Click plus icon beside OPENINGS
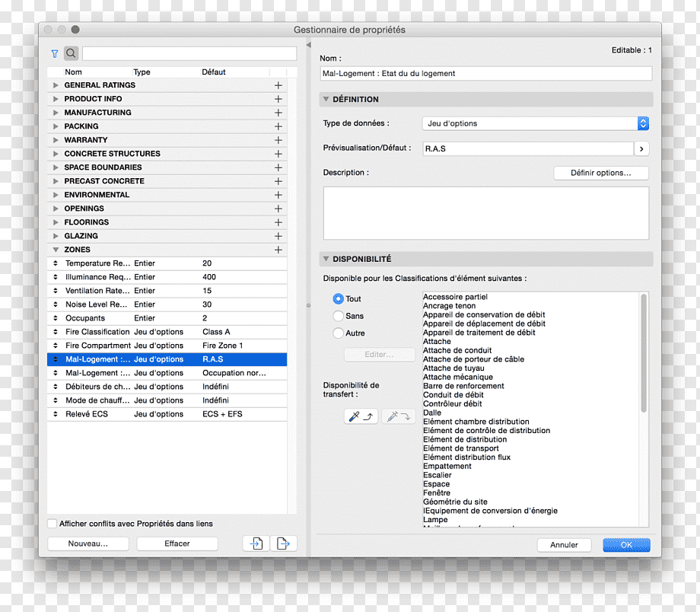Viewport: 700px width, 612px height. pyautogui.click(x=278, y=209)
